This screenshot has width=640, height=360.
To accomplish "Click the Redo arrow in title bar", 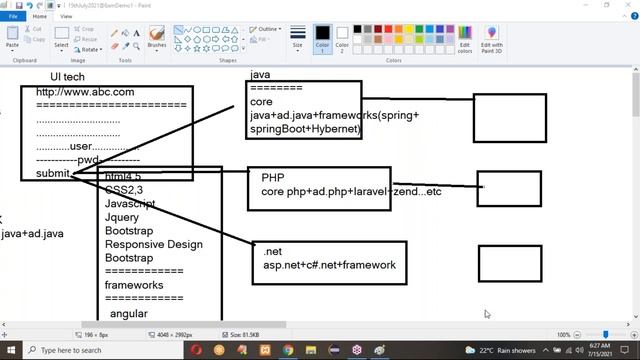I will click(x=40, y=5).
